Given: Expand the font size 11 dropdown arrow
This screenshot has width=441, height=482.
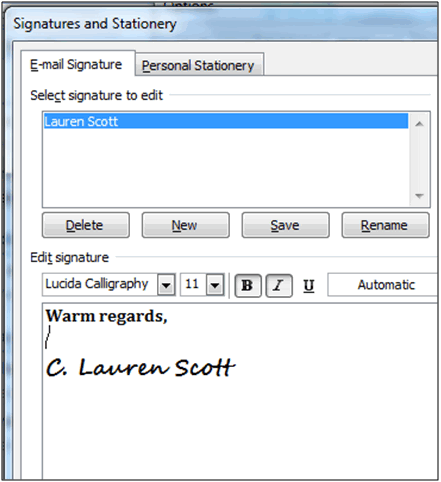Looking at the screenshot, I should [x=215, y=285].
